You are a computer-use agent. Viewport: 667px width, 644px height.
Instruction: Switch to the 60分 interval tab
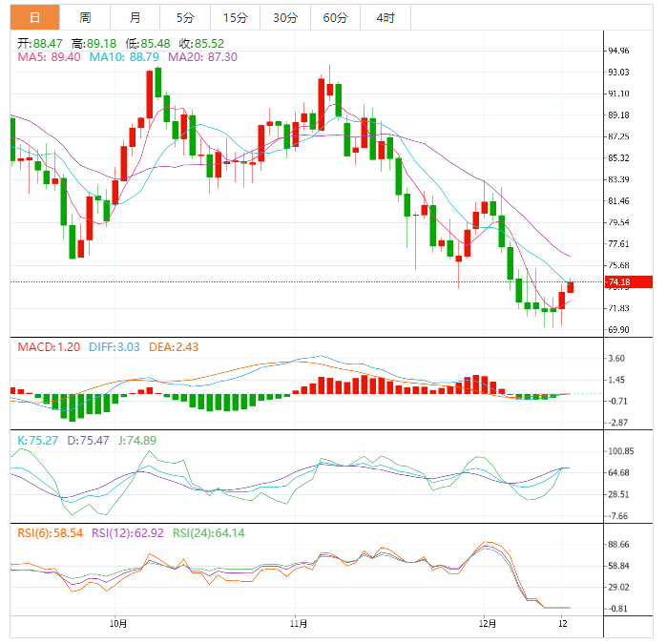335,17
